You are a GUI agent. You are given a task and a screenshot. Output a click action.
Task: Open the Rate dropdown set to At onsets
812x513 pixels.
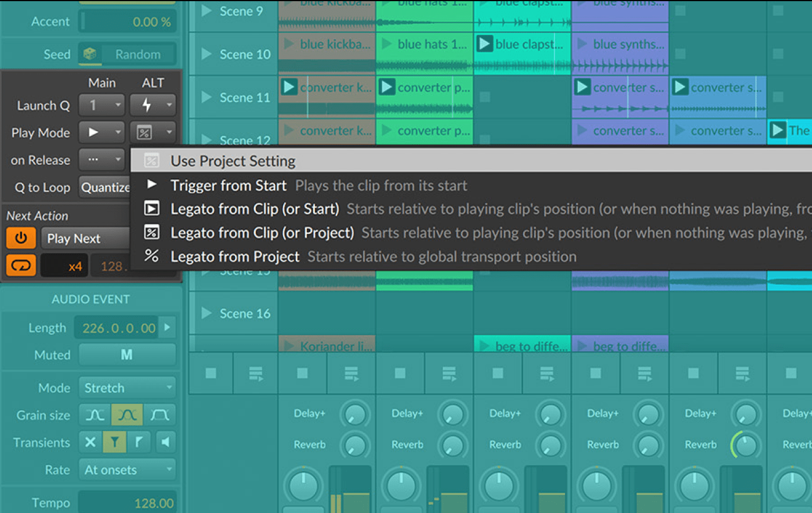point(127,469)
